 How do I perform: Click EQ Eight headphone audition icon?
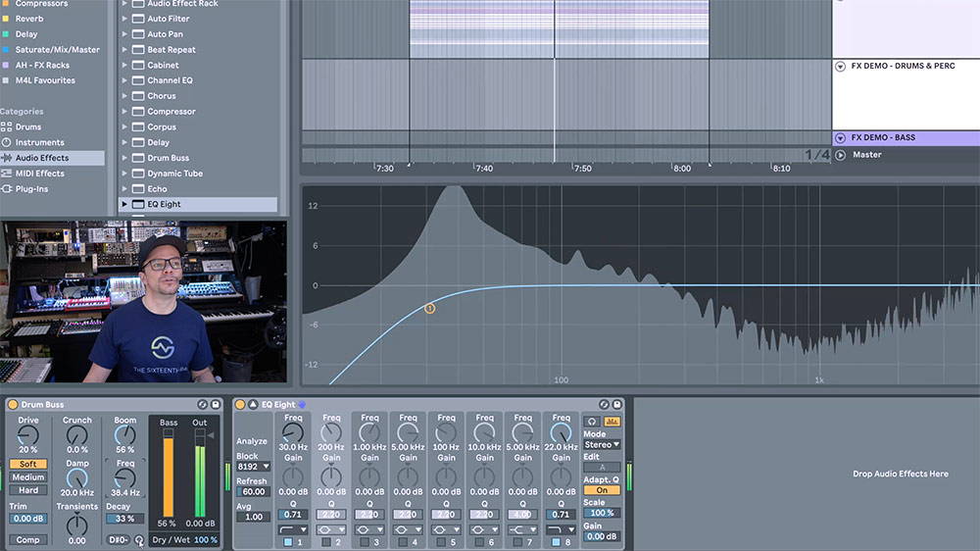[x=592, y=422]
